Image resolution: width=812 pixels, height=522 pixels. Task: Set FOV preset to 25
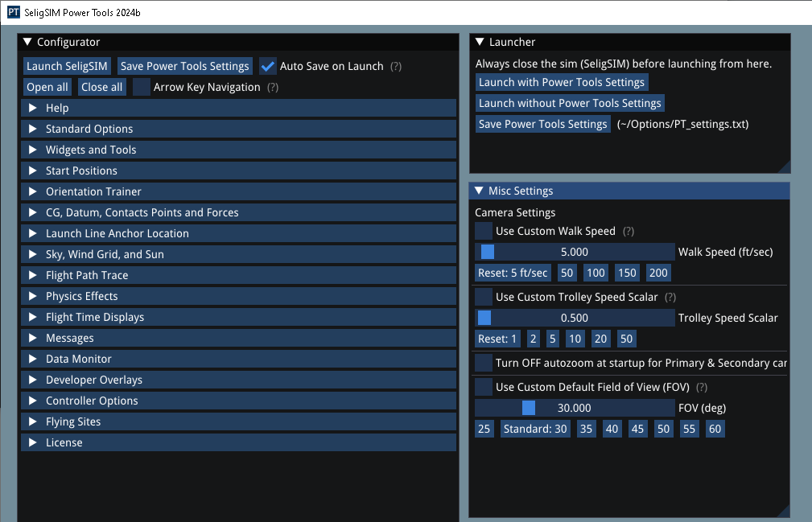[x=484, y=429]
